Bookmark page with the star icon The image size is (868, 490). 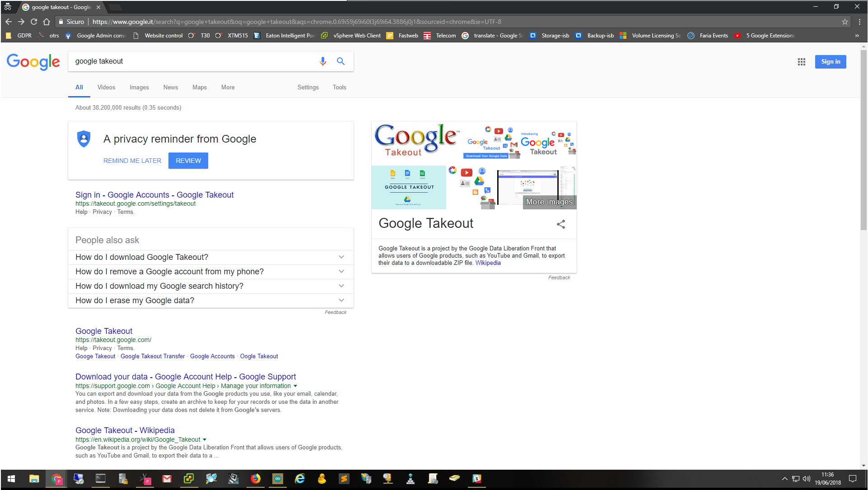point(845,22)
